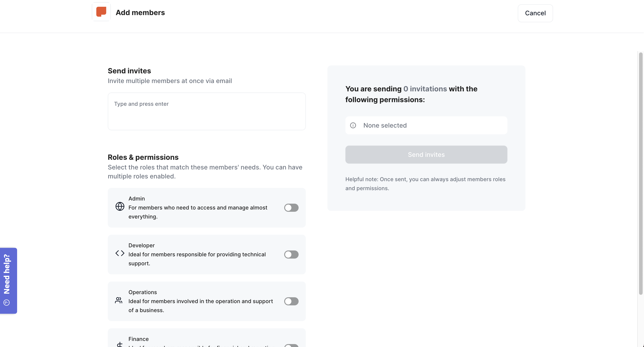644x347 pixels.
Task: Click the info icon beside None selected
Action: [x=353, y=125]
